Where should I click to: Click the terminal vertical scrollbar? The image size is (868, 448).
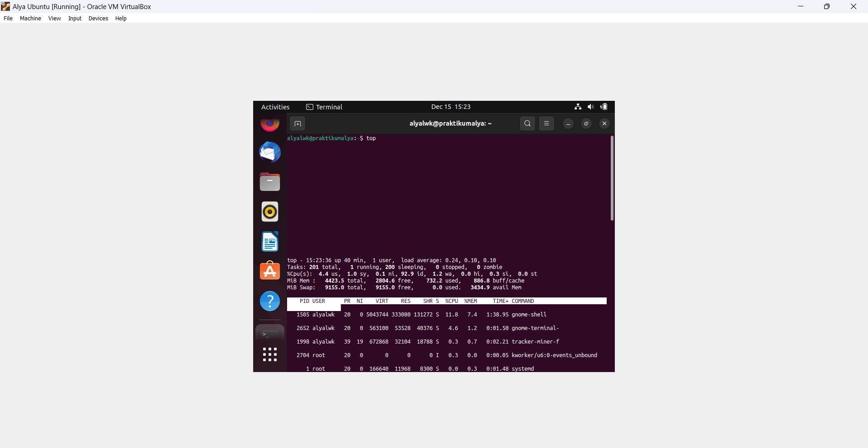612,178
